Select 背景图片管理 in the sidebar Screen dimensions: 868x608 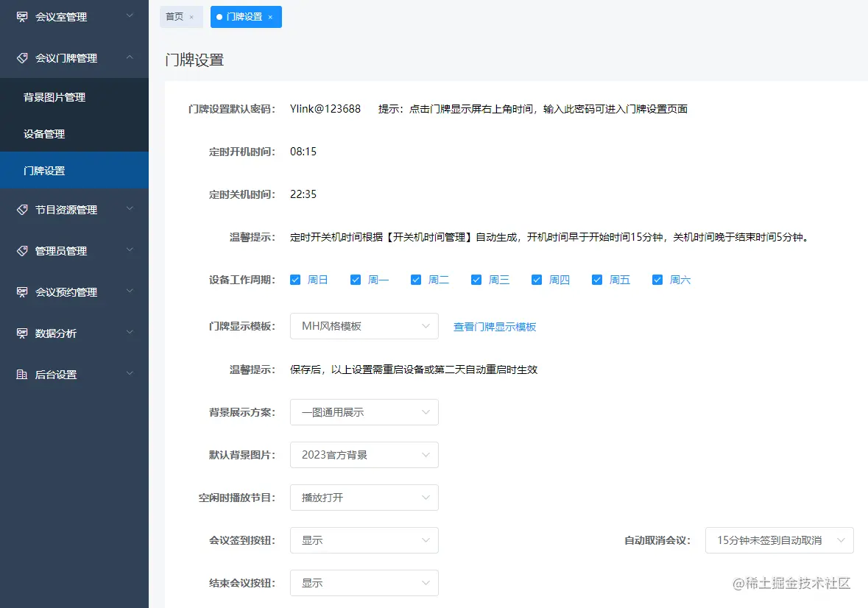(55, 96)
